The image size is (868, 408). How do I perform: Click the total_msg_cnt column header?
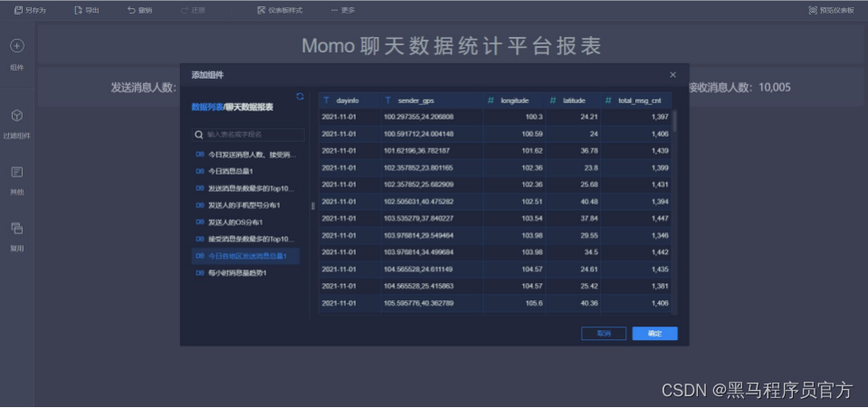[x=636, y=100]
